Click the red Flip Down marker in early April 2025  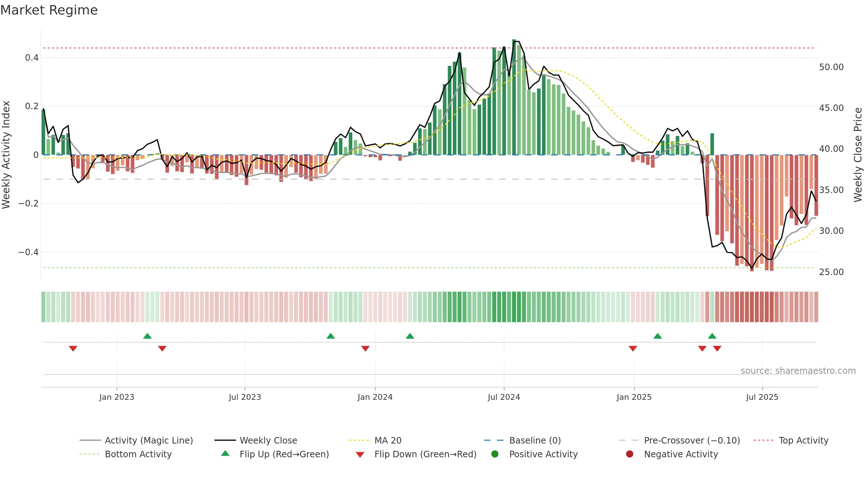[702, 348]
